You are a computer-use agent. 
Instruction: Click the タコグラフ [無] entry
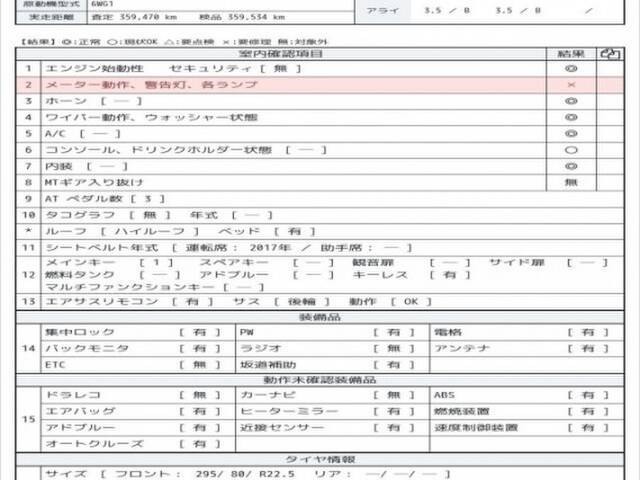(108, 215)
